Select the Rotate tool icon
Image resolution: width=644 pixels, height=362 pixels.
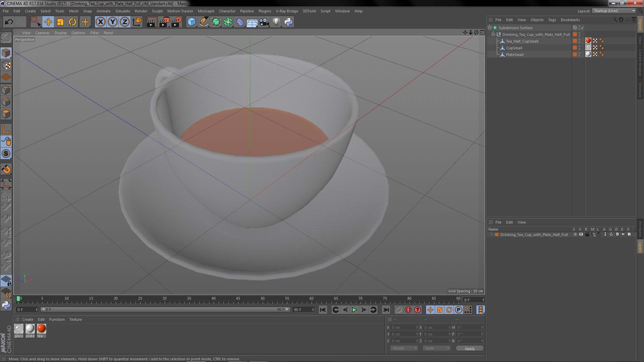tap(72, 22)
